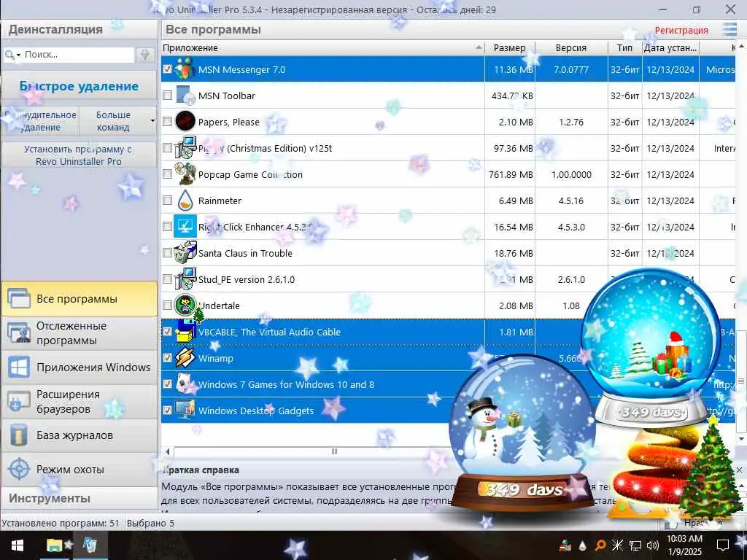
Task: Uncheck the MSN Messenger 7.0 checkbox
Action: pos(167,69)
